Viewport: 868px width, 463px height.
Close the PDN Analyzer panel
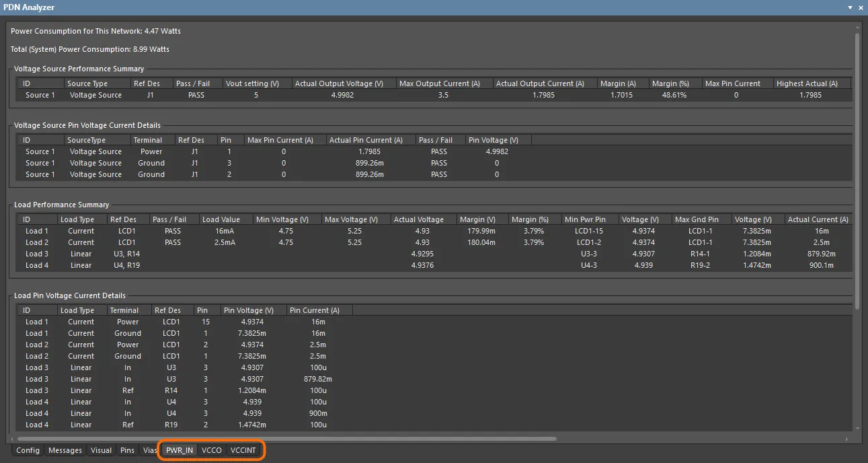click(x=861, y=7)
